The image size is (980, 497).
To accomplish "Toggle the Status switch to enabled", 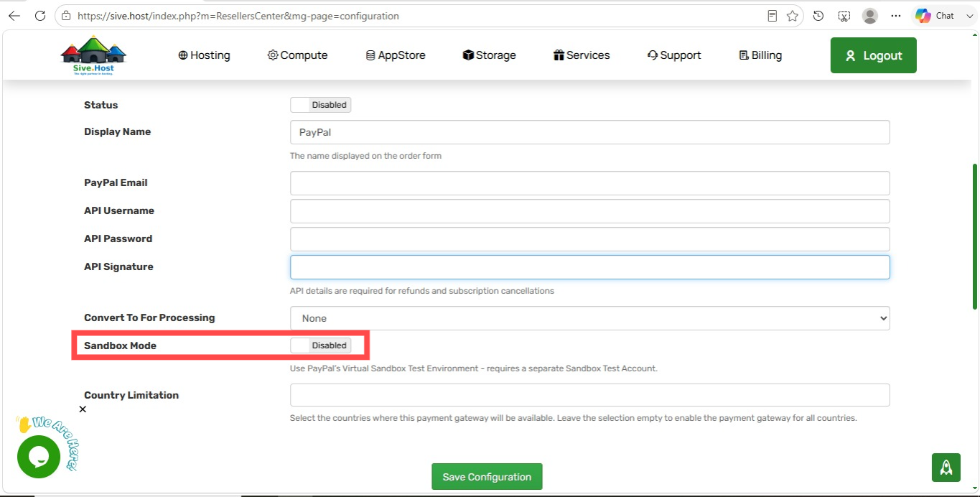I will click(x=320, y=105).
